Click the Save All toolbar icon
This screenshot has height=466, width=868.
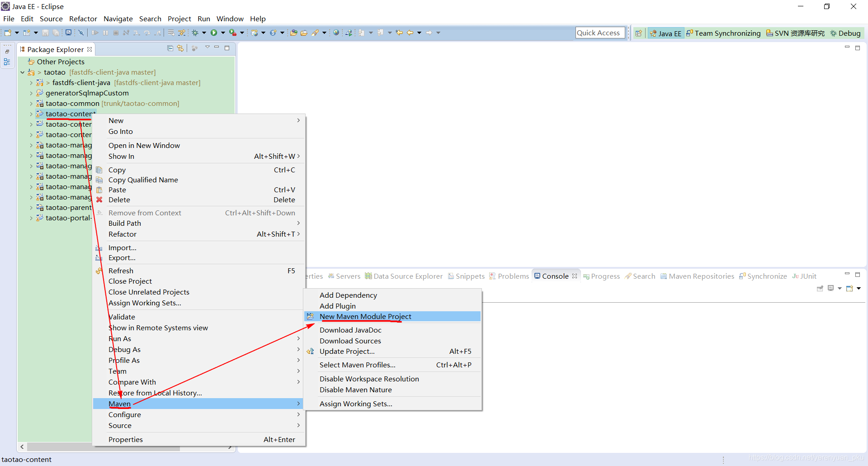56,33
